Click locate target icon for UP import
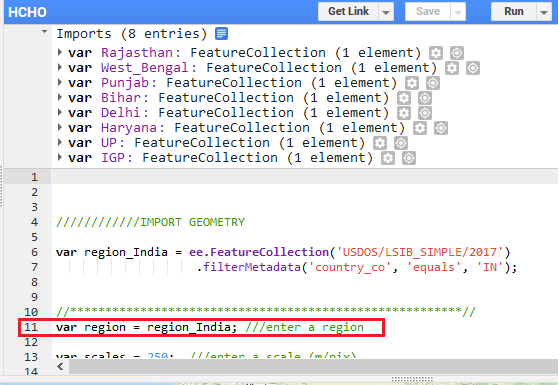 pos(401,143)
